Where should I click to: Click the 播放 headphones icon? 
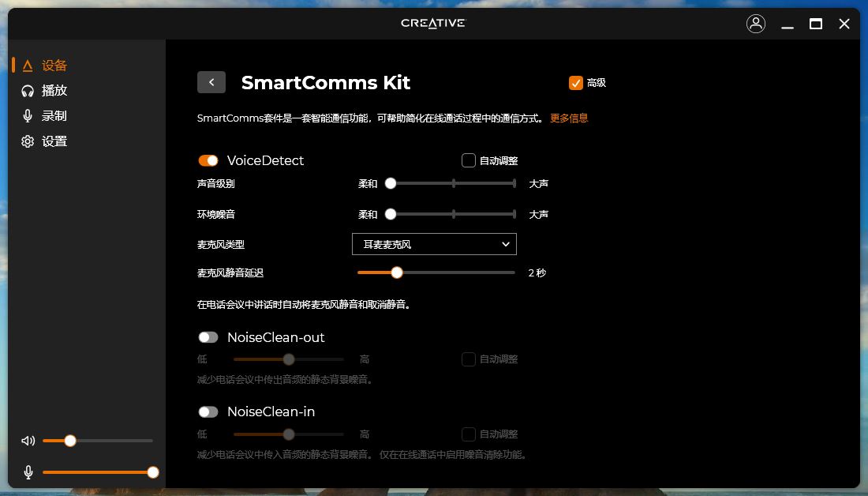[27, 91]
